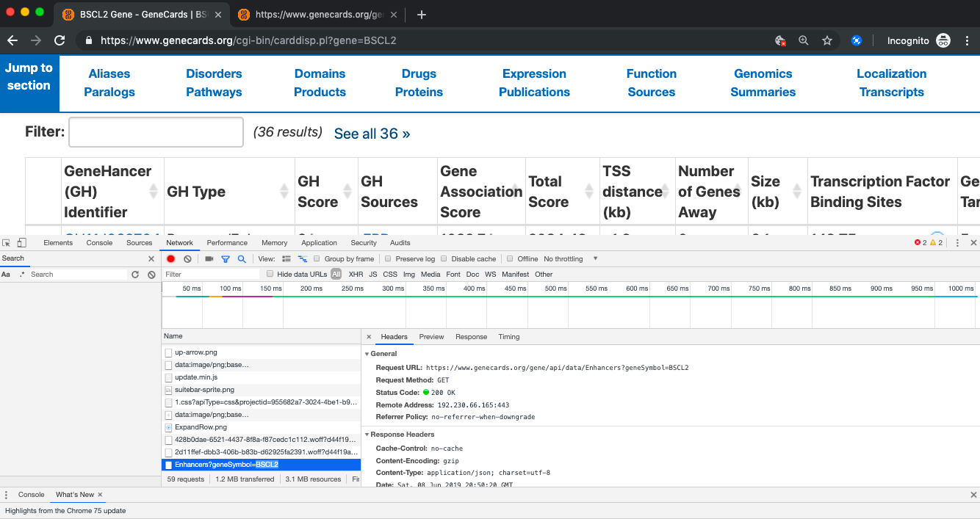Open network search with the magnifier icon
980x519 pixels.
coord(241,259)
